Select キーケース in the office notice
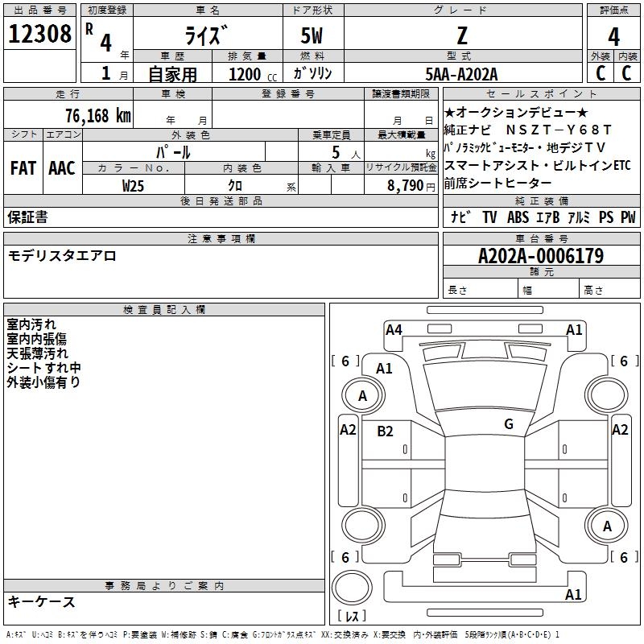The image size is (644, 644). click(41, 601)
